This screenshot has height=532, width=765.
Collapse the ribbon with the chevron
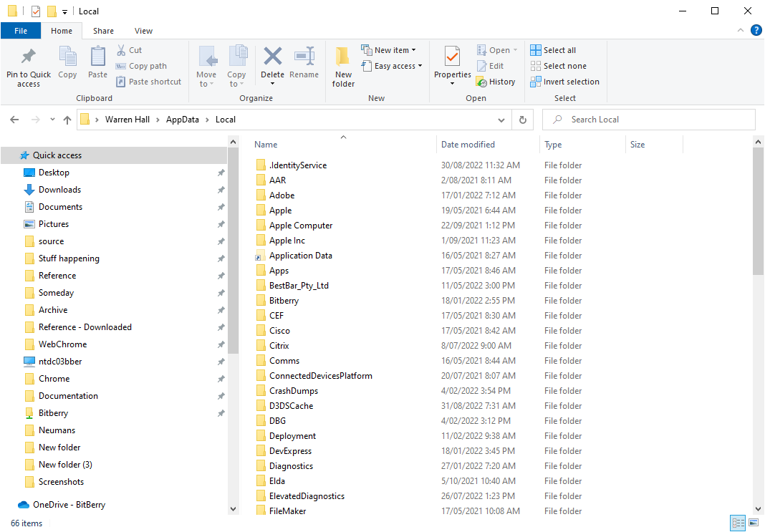[x=741, y=30]
